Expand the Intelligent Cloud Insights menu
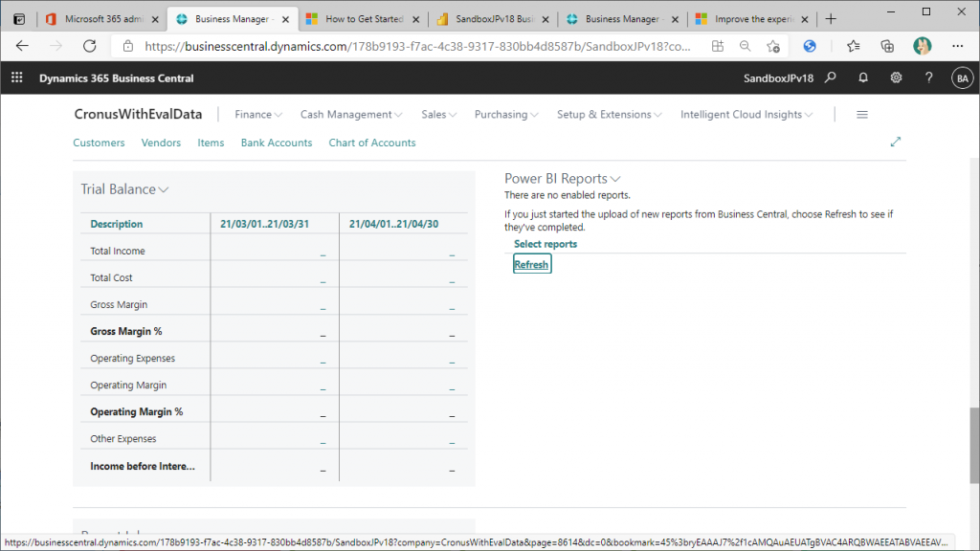 coord(746,115)
